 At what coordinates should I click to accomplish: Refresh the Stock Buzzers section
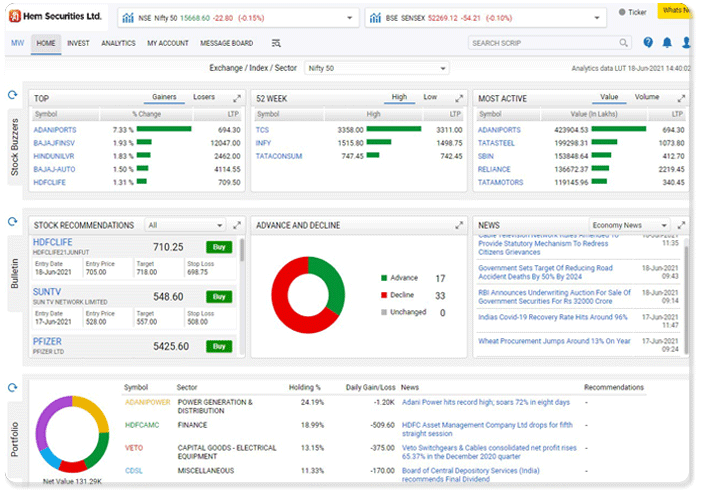coord(13,95)
